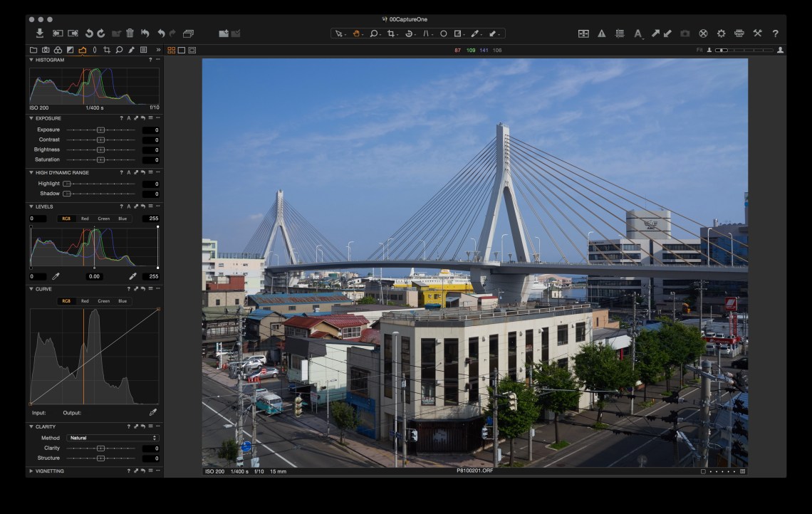Reset the Exposure panel adjustments

142,118
